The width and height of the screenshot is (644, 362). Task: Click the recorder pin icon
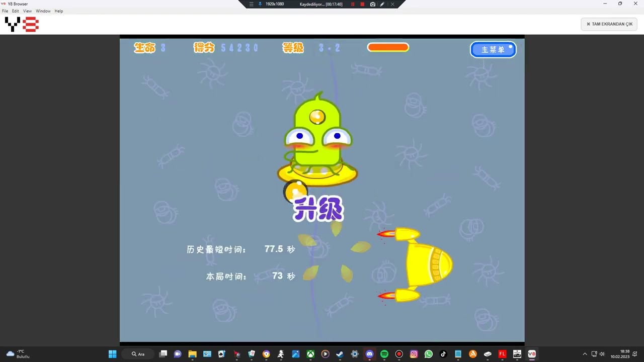click(x=260, y=4)
